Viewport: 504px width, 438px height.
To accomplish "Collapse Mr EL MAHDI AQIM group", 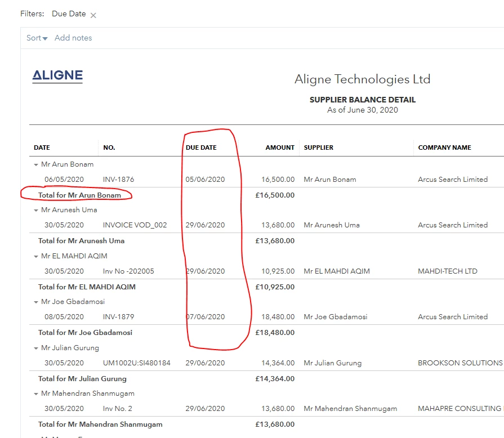I will click(35, 256).
